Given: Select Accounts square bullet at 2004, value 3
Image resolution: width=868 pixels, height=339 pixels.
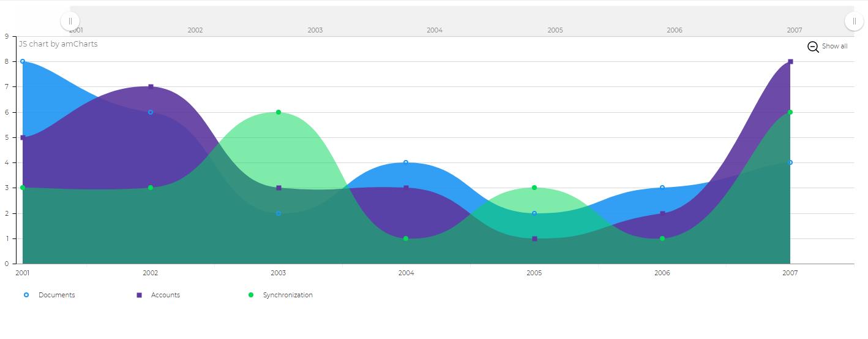Looking at the screenshot, I should pyautogui.click(x=406, y=188).
